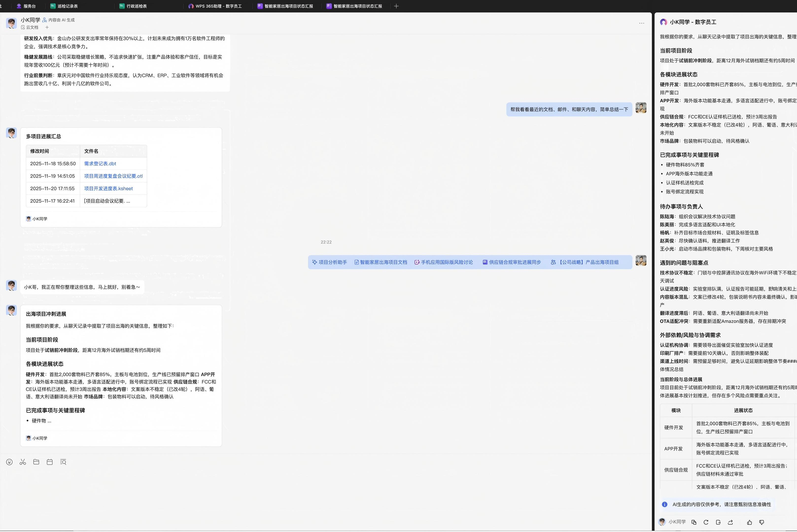Give thumbs up to AI answer
The width and height of the screenshot is (797, 532).
point(749,522)
